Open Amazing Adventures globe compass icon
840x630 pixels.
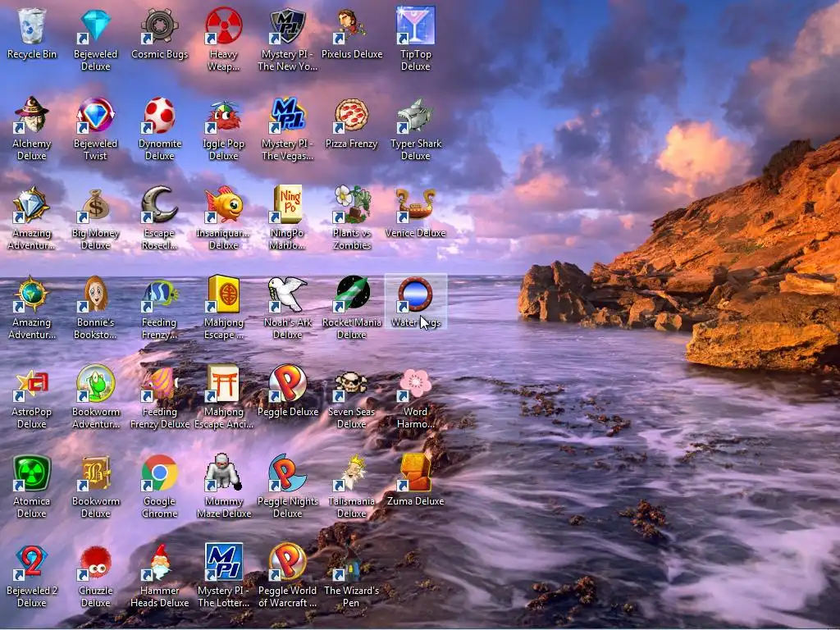pos(32,294)
